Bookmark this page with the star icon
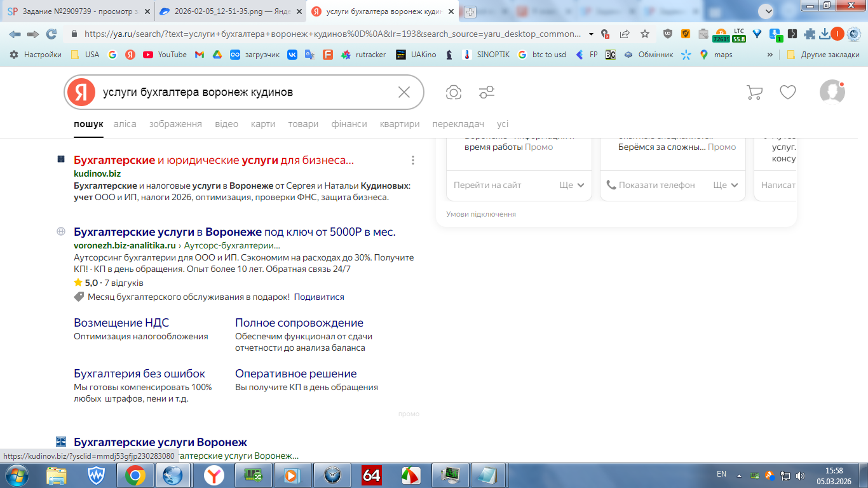The image size is (868, 488). point(645,34)
